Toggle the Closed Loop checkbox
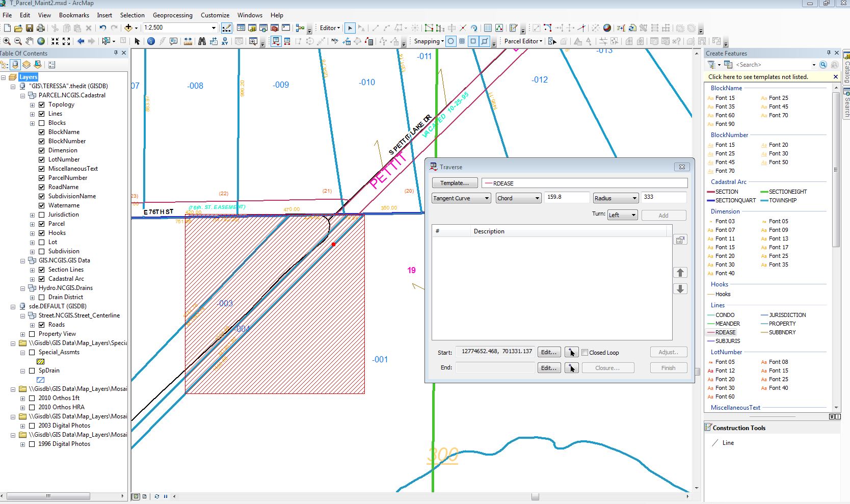The width and height of the screenshot is (850, 504). click(585, 353)
